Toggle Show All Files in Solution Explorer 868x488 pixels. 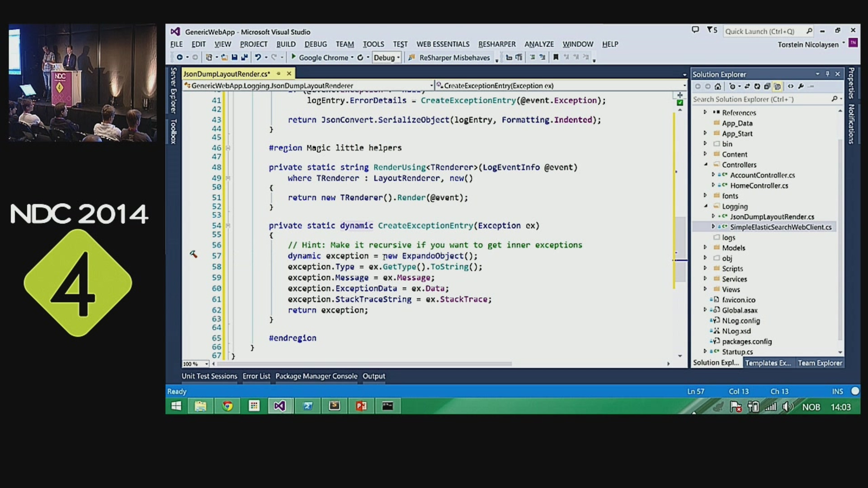click(x=777, y=86)
